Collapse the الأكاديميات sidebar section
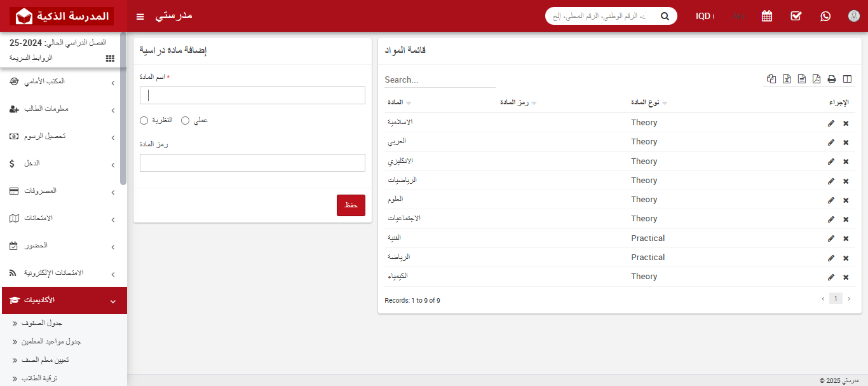Viewport: 868px width, 386px height. (64, 300)
